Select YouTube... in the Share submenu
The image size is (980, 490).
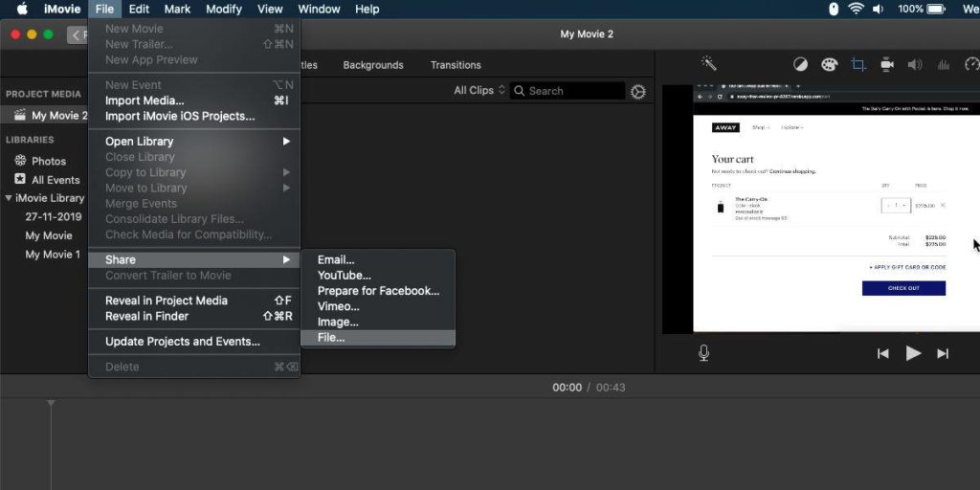[344, 276]
